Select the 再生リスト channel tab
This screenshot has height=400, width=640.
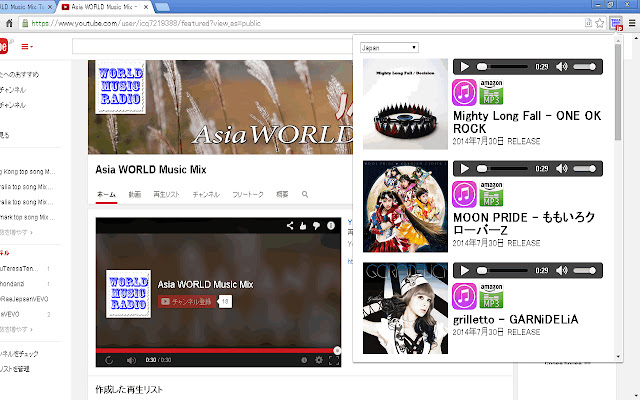[x=167, y=194]
